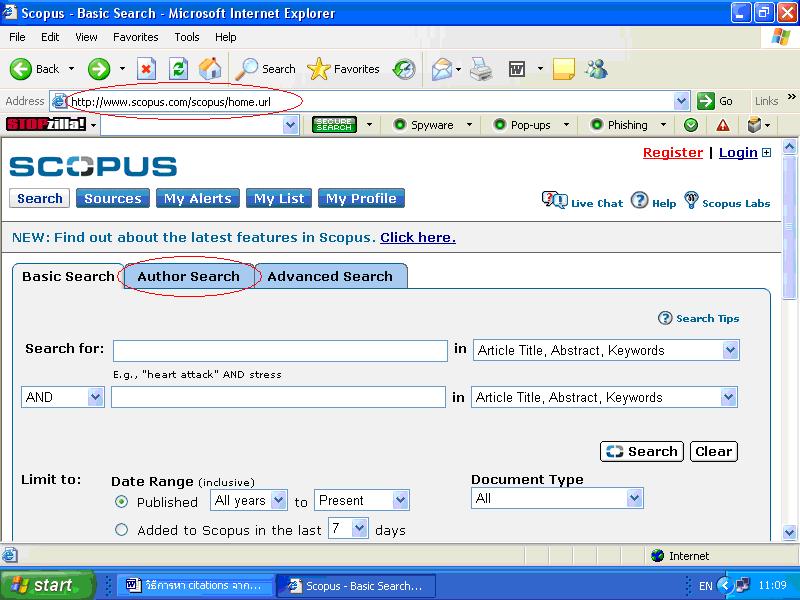Click the Refresh page icon
This screenshot has width=800, height=600.
point(178,69)
